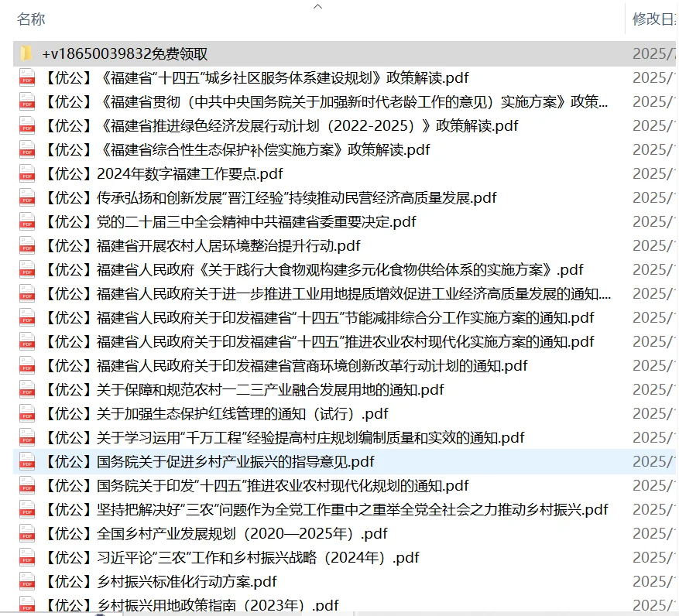Viewport: 679px width, 616px height.
Task: Select file 坚持把解决好"三农"问题作为全党工作重中之重
Action: pyautogui.click(x=327, y=510)
